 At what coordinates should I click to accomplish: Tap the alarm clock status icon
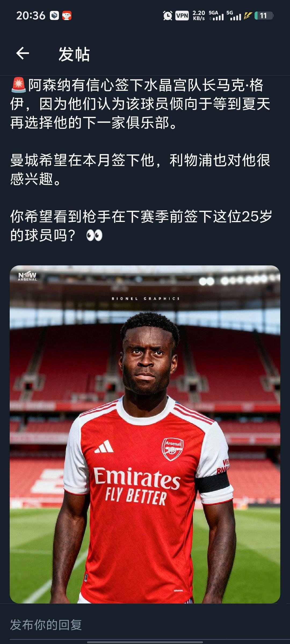[168, 16]
